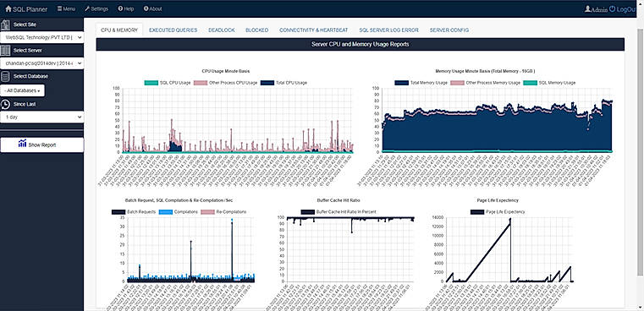The width and height of the screenshot is (644, 311).
Task: Click the Settings wrench icon
Action: click(x=87, y=8)
